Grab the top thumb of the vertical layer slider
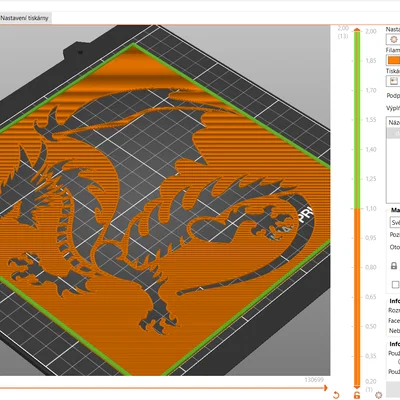 [357, 30]
